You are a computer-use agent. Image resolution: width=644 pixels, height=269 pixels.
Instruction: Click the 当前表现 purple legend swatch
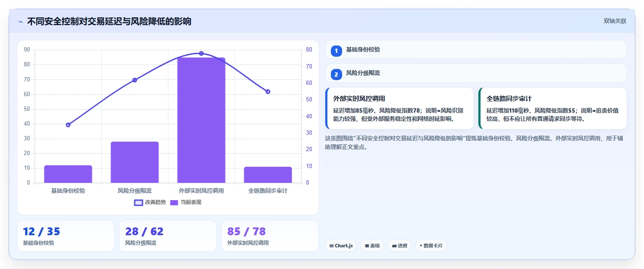click(x=174, y=202)
